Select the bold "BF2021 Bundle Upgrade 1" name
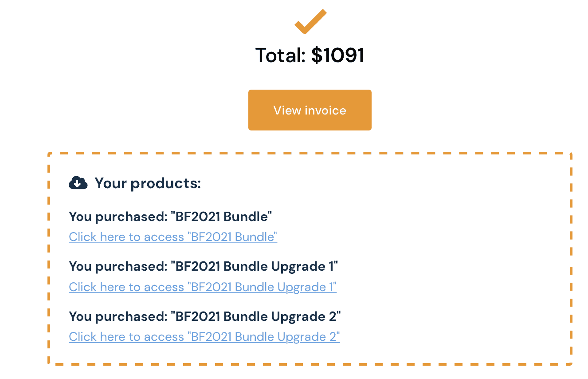 click(x=255, y=267)
